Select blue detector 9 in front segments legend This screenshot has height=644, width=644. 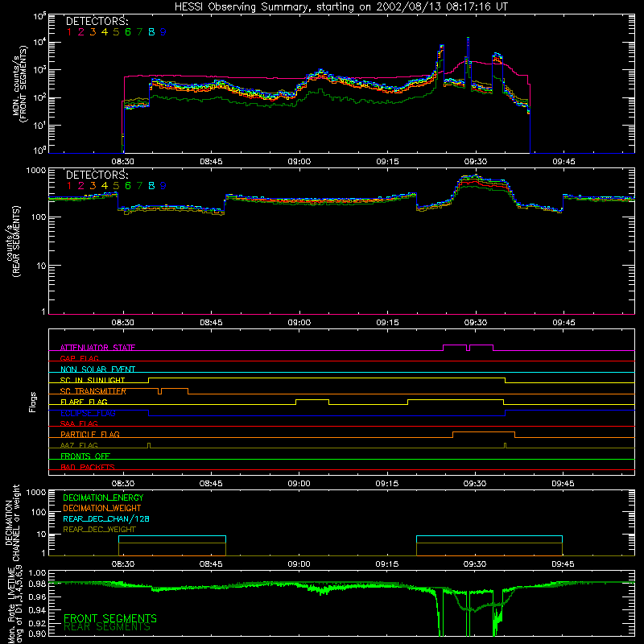tap(163, 32)
